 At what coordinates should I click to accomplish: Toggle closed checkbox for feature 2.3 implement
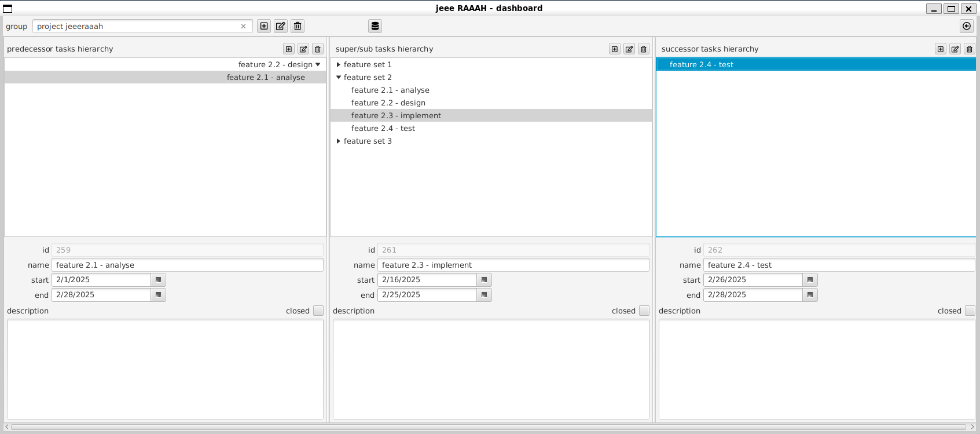click(644, 311)
